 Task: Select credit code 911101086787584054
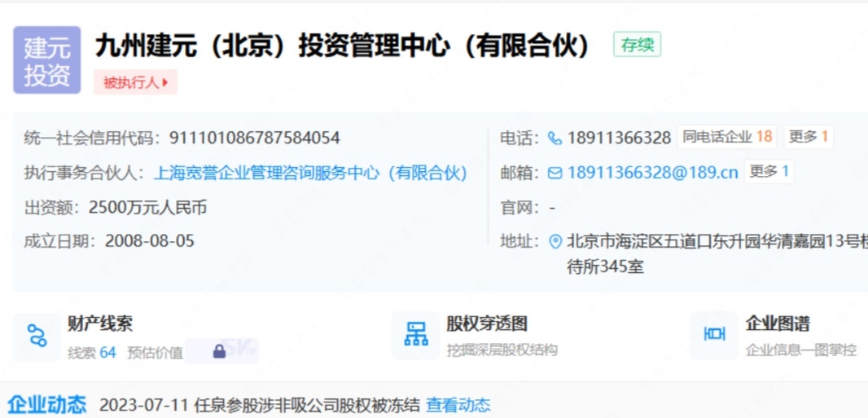tap(255, 138)
